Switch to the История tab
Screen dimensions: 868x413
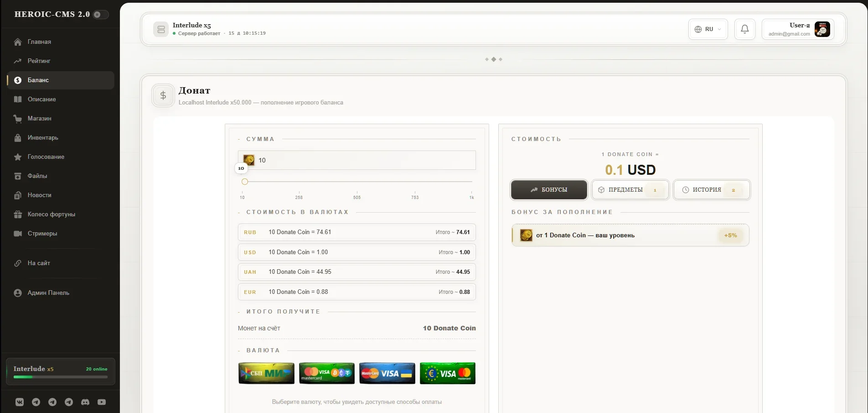[712, 190]
